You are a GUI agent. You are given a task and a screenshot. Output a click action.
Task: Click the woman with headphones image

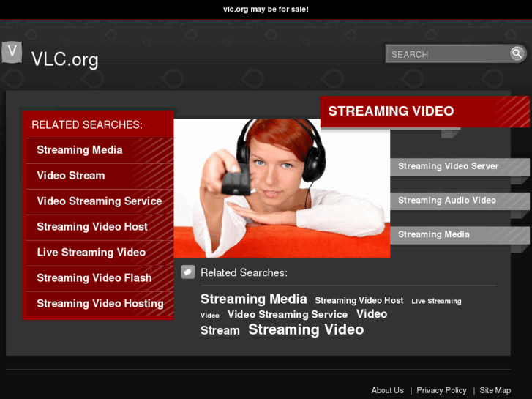click(x=282, y=187)
